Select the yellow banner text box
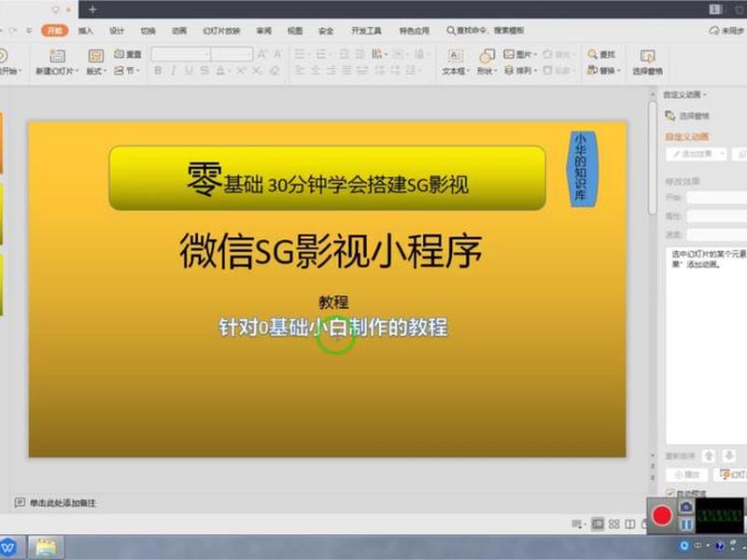This screenshot has width=747, height=560. pyautogui.click(x=328, y=178)
